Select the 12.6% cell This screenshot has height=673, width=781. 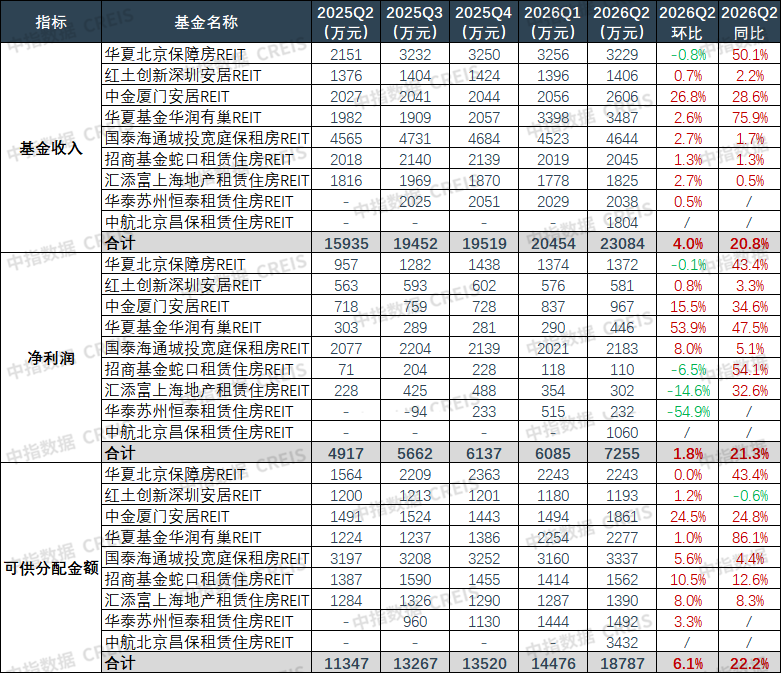point(749,579)
